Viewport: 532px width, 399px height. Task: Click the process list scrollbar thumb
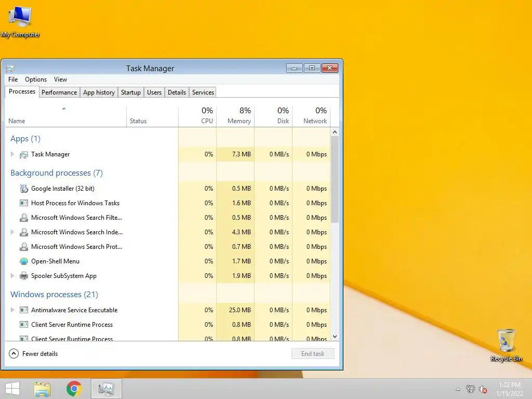point(335,180)
